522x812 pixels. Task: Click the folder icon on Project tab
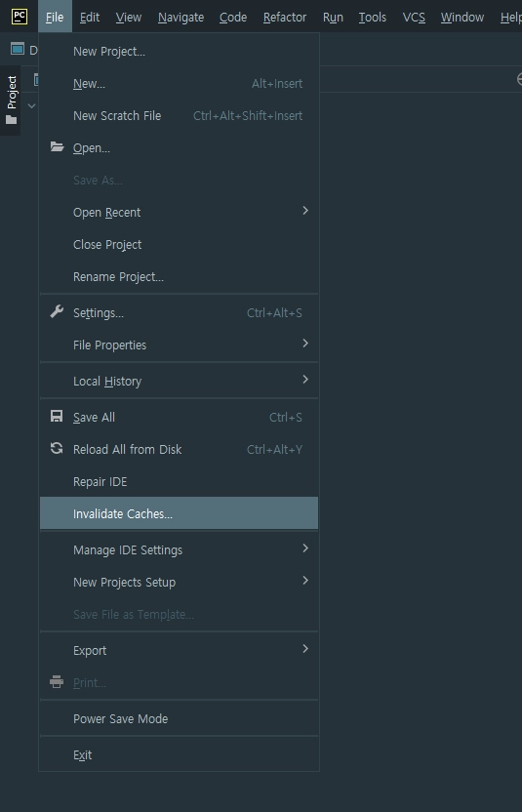tap(12, 120)
